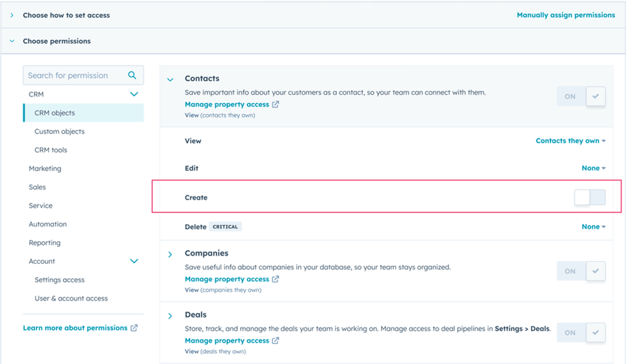Open the Delete 'None' dropdown
Viewport: 627px width, 364px height.
click(x=593, y=227)
